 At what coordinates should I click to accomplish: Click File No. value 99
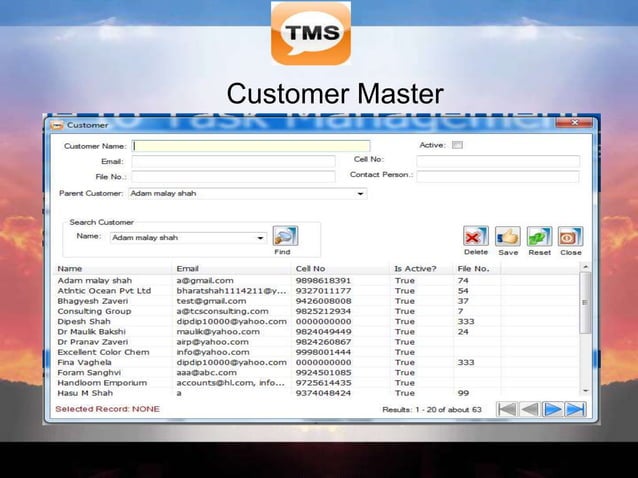pos(463,393)
